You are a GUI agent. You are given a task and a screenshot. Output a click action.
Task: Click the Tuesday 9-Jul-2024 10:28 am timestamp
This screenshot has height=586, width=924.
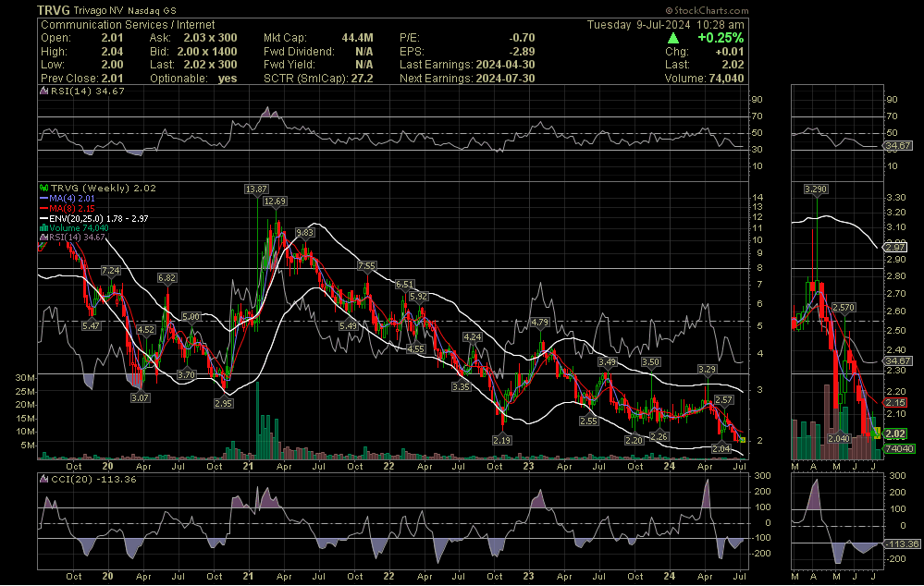665,25
